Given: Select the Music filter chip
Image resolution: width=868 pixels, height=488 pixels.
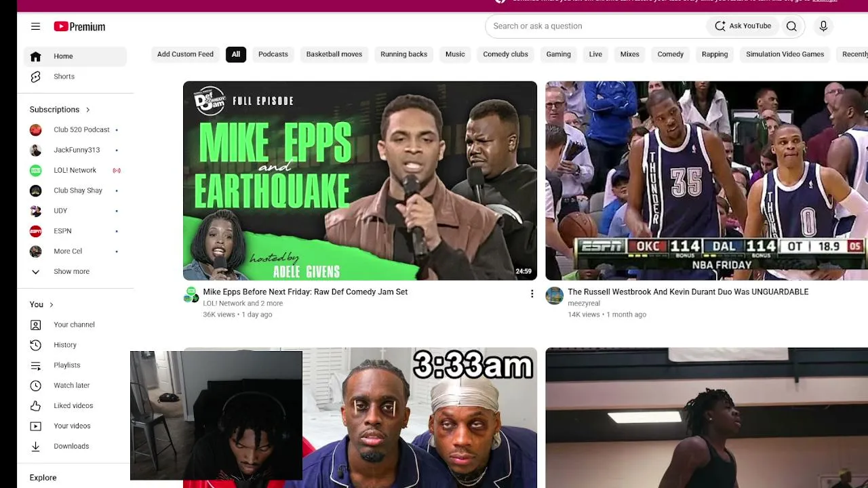Looking at the screenshot, I should [x=455, y=54].
